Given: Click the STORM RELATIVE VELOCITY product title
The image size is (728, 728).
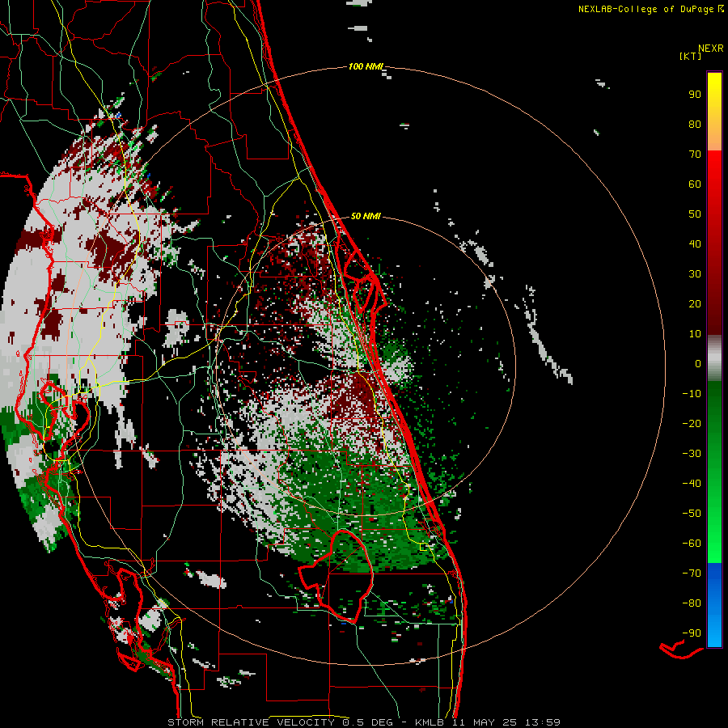Looking at the screenshot, I should point(251,722).
